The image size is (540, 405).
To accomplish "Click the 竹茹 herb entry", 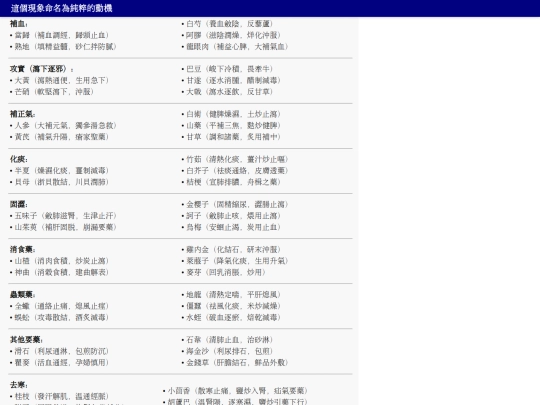I will pyautogui.click(x=235, y=159).
